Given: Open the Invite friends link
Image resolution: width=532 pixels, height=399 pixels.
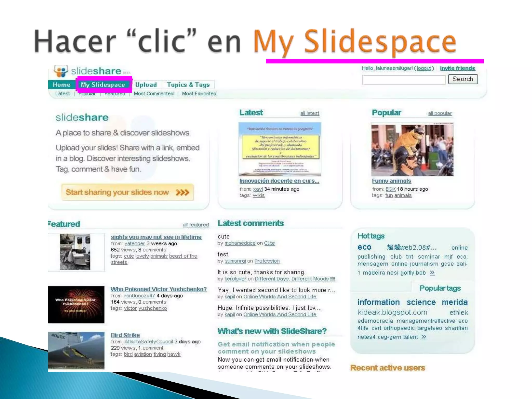Looking at the screenshot, I should point(457,68).
